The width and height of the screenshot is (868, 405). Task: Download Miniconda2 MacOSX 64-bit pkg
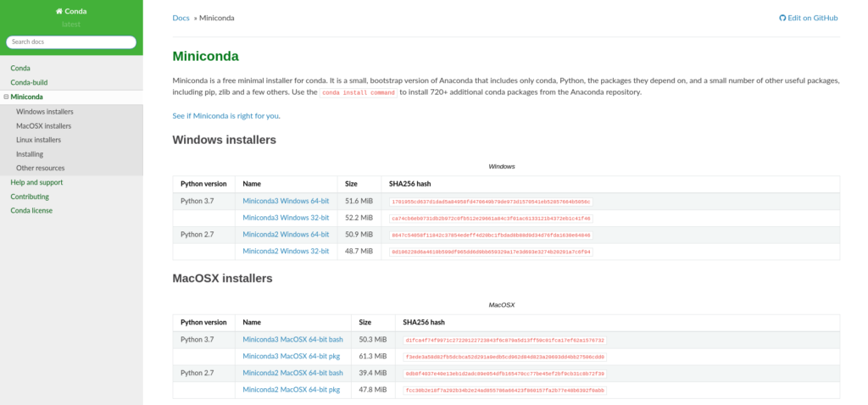coord(292,390)
